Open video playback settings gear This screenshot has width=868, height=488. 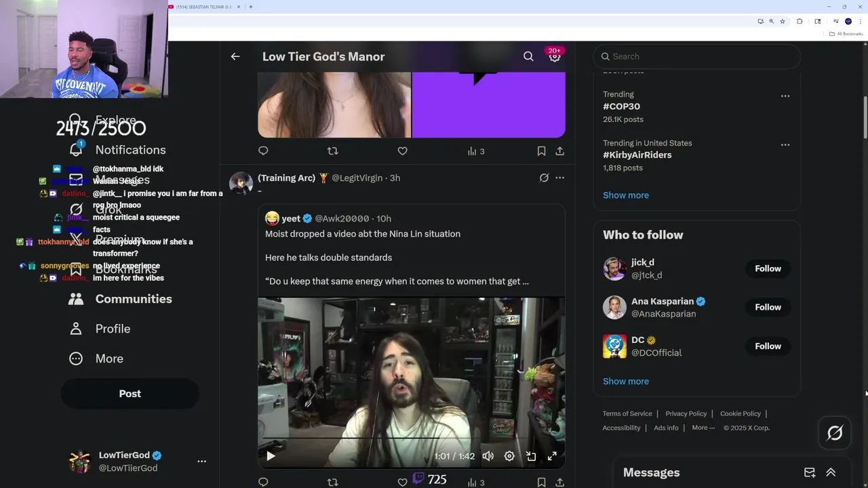509,456
